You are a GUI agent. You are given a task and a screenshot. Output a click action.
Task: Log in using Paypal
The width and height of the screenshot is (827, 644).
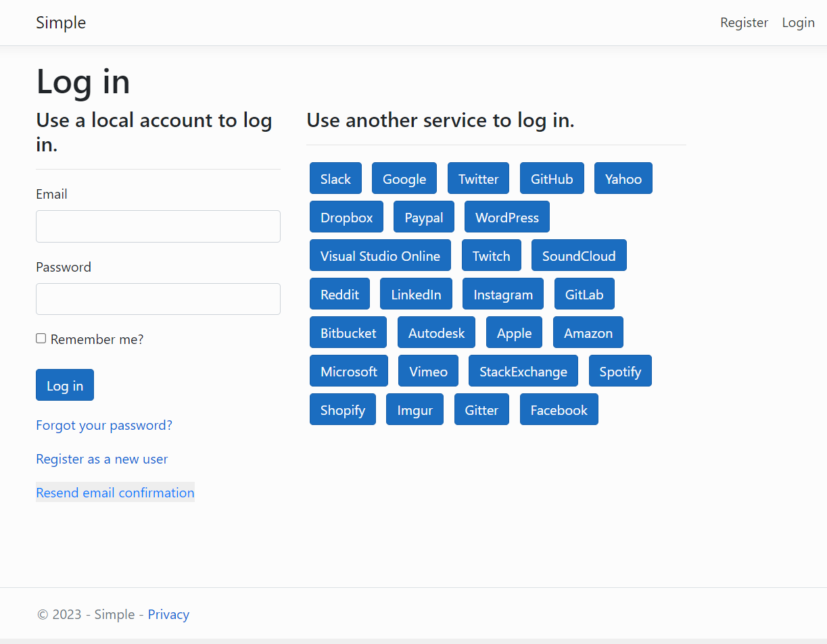pos(424,217)
